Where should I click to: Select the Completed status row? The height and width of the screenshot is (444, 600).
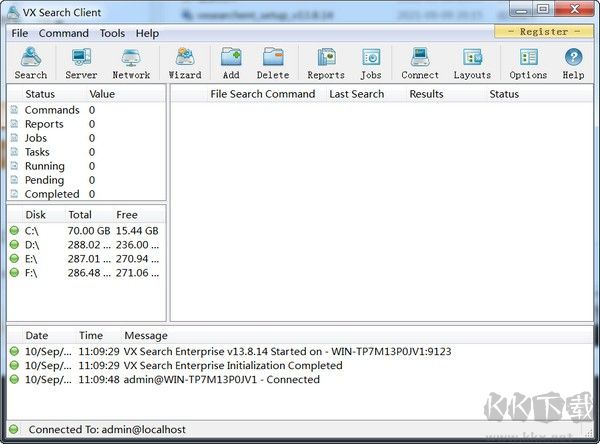86,194
